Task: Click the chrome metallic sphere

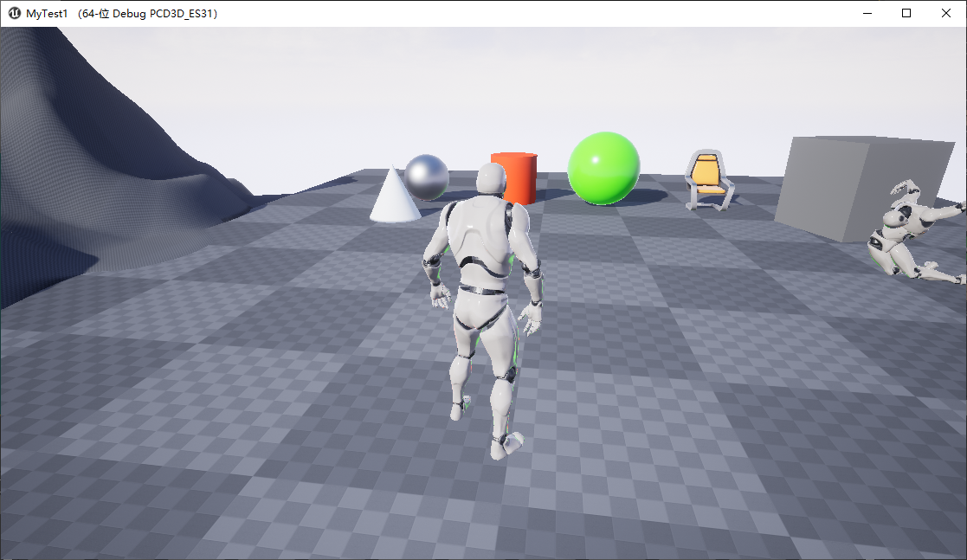Action: pyautogui.click(x=427, y=177)
